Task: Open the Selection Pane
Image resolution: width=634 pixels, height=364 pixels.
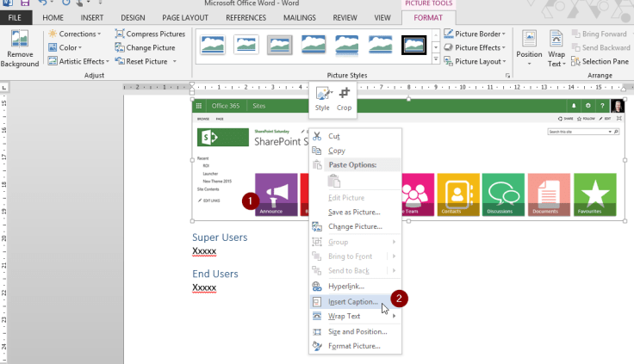Action: click(x=603, y=62)
